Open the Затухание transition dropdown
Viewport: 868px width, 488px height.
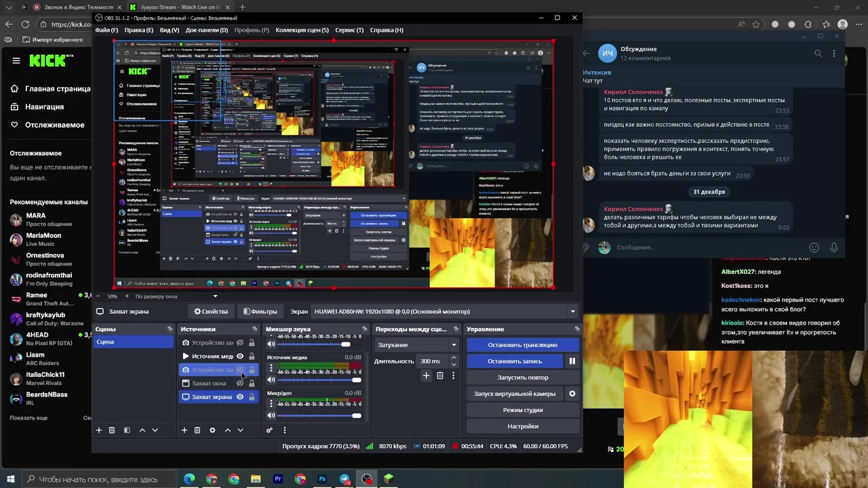point(417,345)
